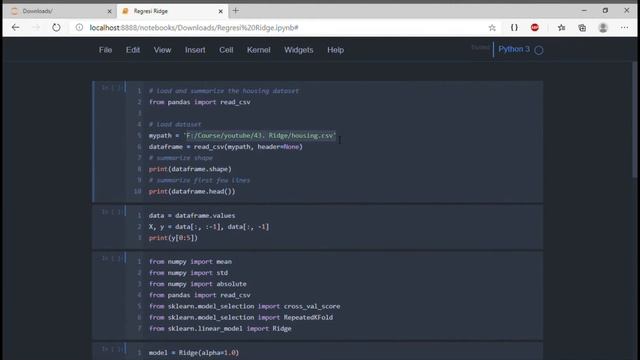Click the forward navigation arrow
This screenshot has height=360, width=640.
coord(36,27)
